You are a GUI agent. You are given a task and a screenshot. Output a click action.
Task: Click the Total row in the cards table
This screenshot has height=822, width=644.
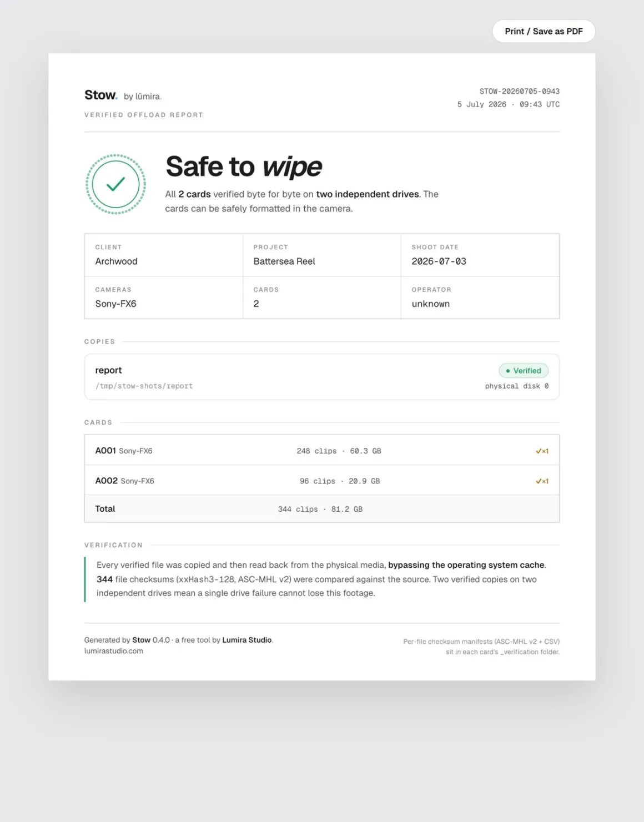322,508
